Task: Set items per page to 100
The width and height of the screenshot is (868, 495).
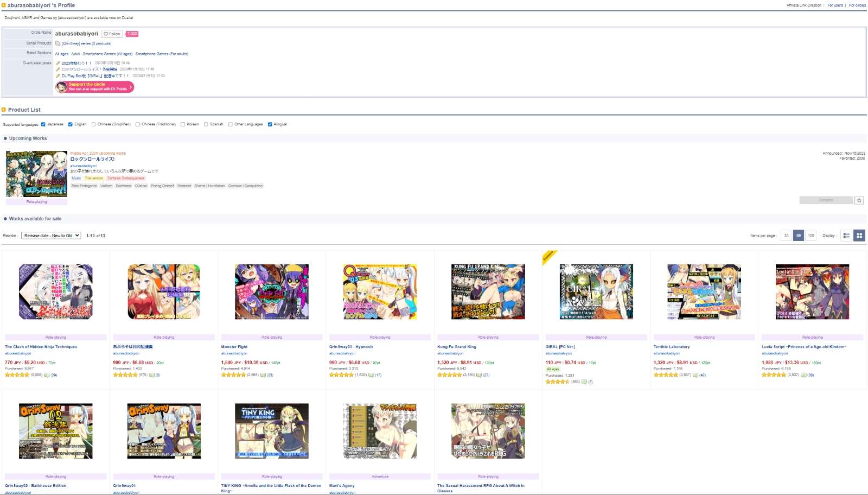Action: 811,236
